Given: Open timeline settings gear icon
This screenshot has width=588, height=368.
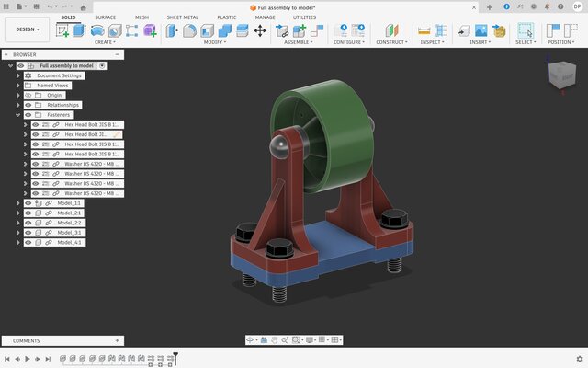Looking at the screenshot, I should tap(579, 359).
